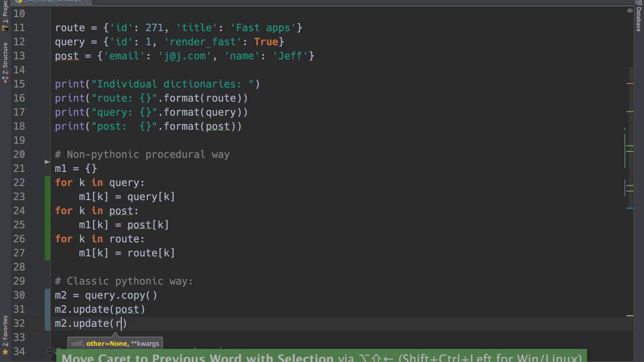Click the comment '# Classic pythonic way:'
This screenshot has width=644, height=362.
click(124, 281)
